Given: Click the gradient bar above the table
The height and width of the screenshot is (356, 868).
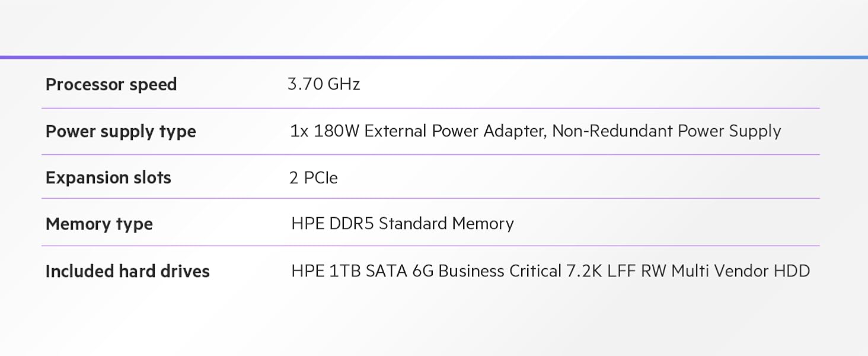Looking at the screenshot, I should (434, 57).
